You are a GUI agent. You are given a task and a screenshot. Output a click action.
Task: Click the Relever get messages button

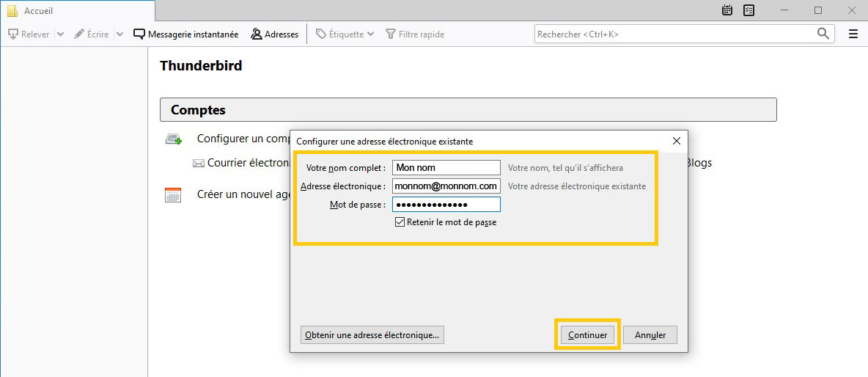[x=29, y=34]
